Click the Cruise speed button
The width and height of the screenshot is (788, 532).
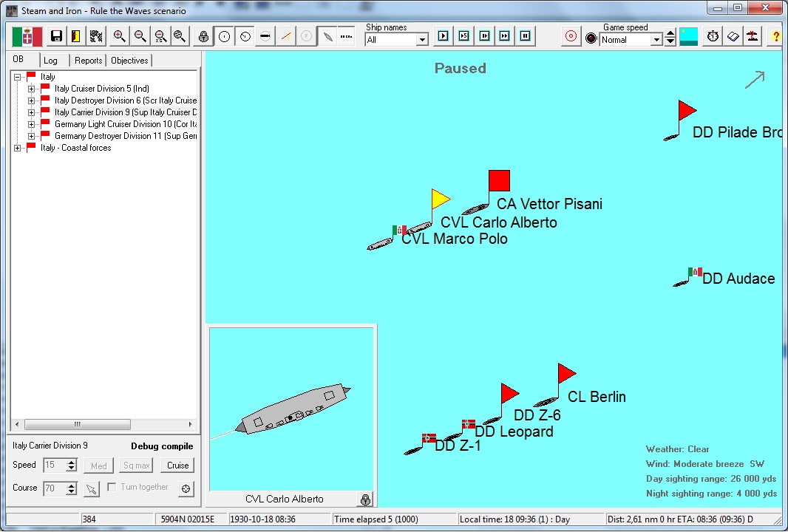pyautogui.click(x=177, y=465)
